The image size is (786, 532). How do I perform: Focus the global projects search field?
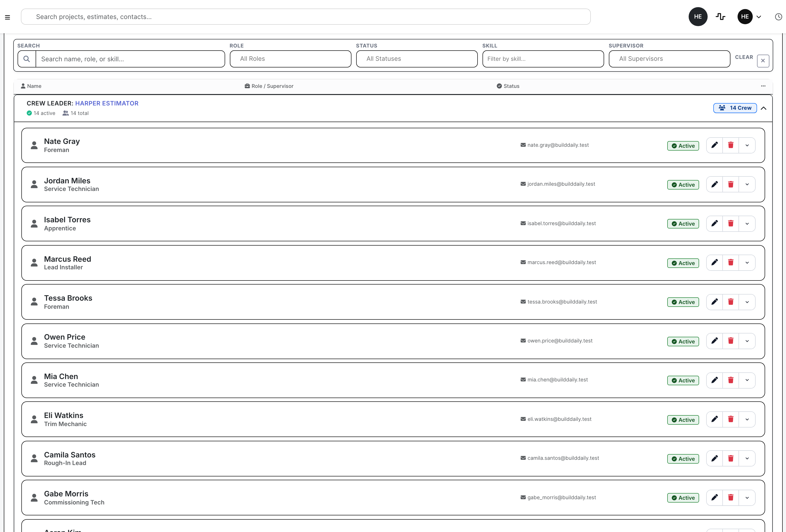[x=306, y=17]
